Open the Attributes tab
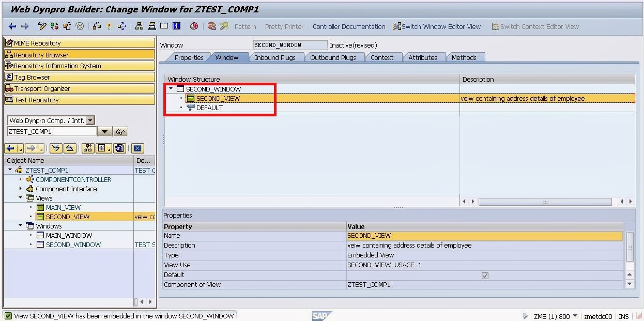644x321 pixels. pos(423,57)
